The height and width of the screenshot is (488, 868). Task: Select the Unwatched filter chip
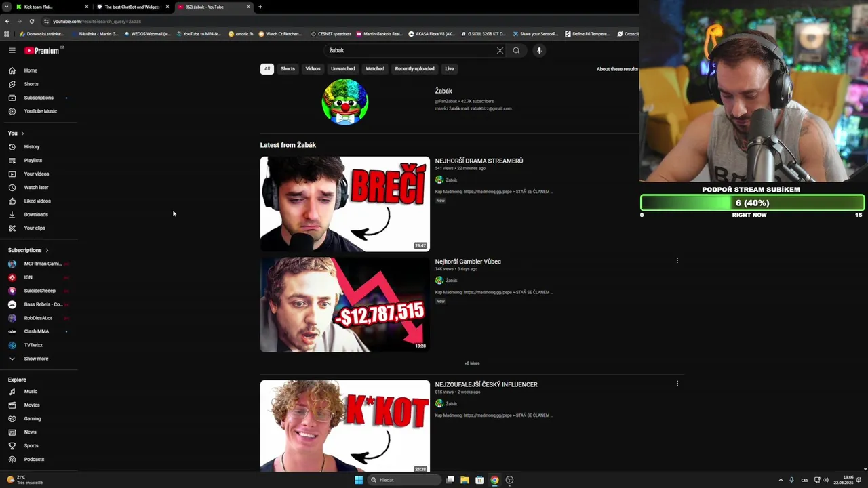tap(343, 68)
